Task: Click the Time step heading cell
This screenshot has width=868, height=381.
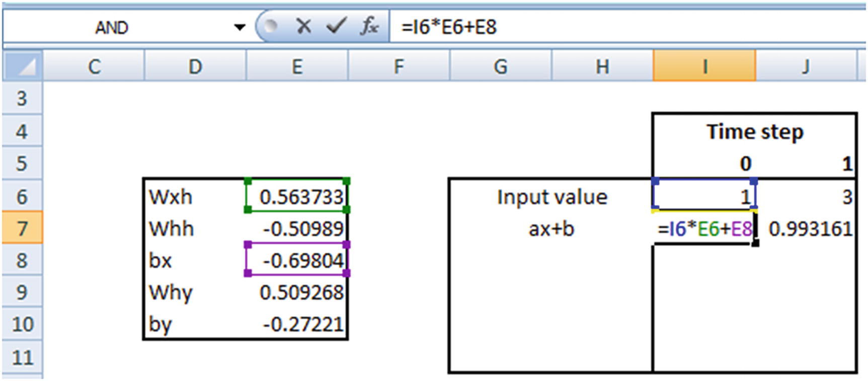Action: [755, 131]
